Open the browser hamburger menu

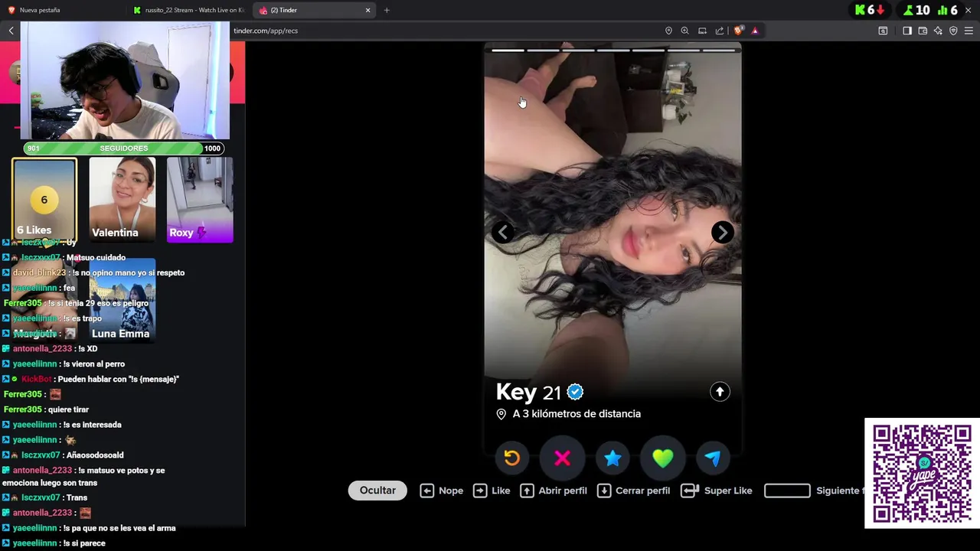(x=969, y=31)
